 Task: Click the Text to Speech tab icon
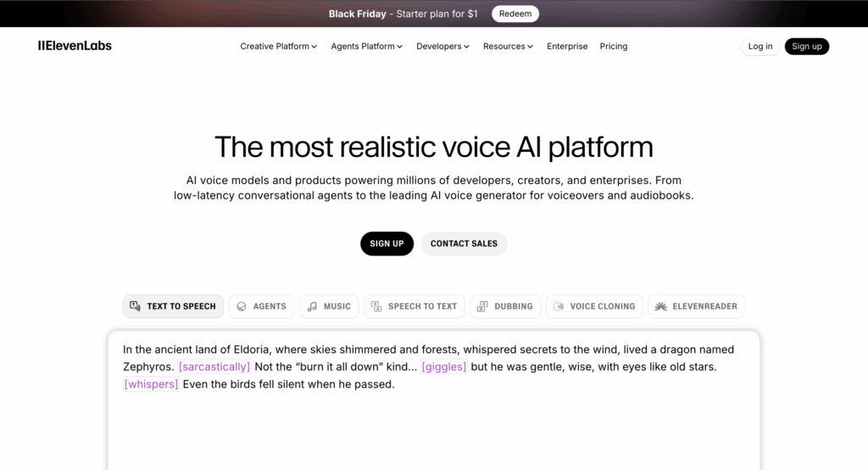[135, 306]
